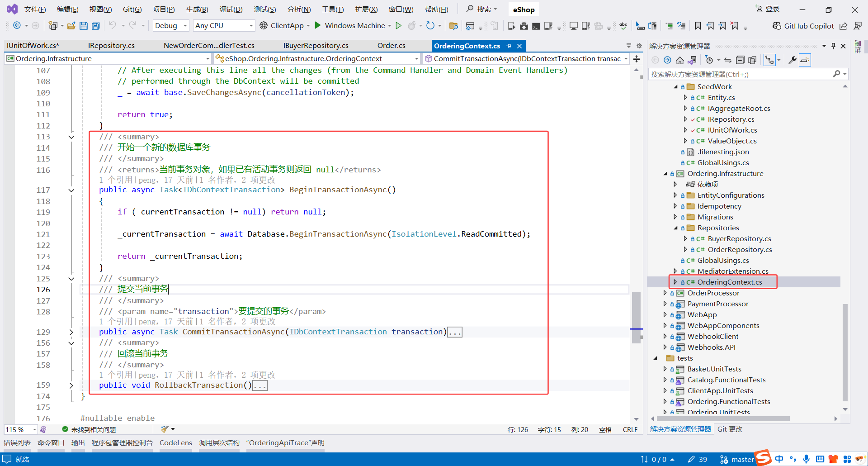Uncomment the selected lines icon
This screenshot has height=466, width=868.
[x=681, y=26]
